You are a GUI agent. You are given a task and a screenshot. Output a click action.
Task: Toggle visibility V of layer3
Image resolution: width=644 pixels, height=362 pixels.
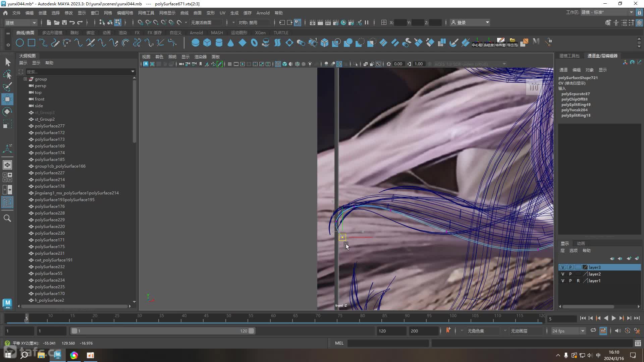563,267
